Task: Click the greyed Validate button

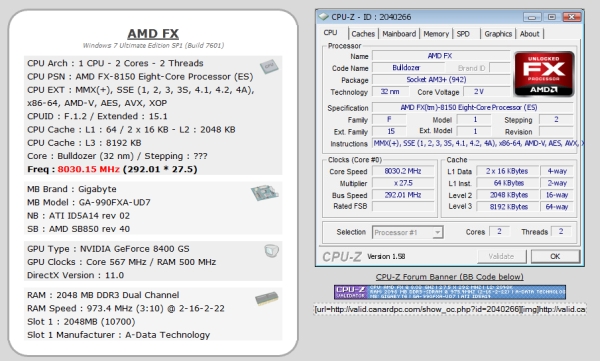Action: pyautogui.click(x=501, y=256)
